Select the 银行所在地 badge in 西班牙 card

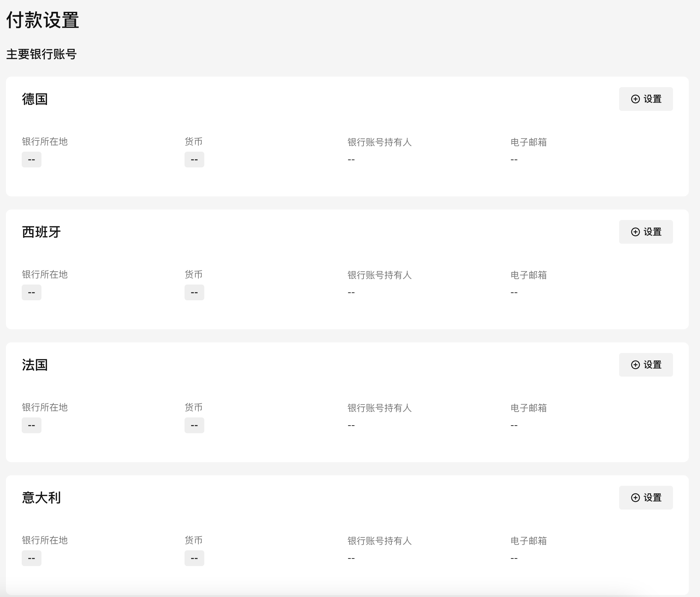32,292
